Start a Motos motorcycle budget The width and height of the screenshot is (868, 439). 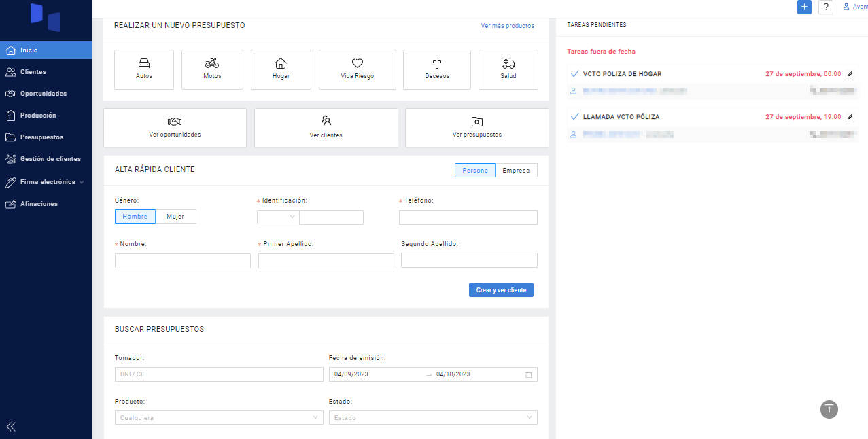click(x=212, y=69)
